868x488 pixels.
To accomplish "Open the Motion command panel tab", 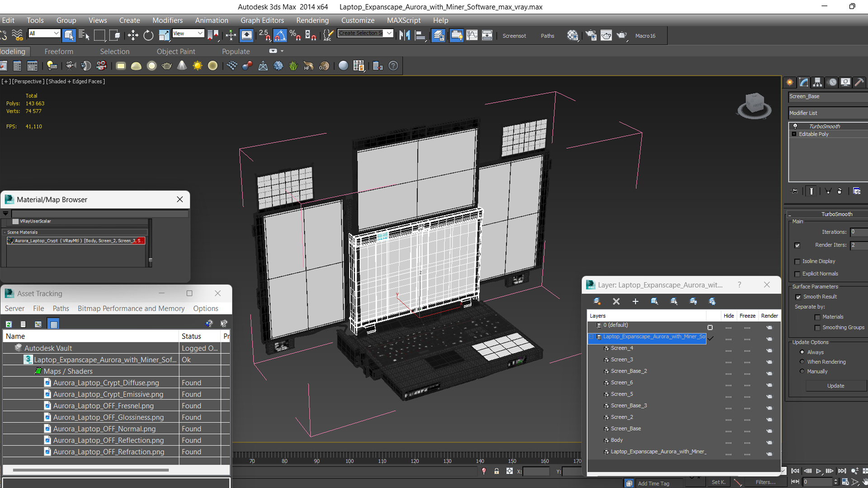I will [x=832, y=82].
